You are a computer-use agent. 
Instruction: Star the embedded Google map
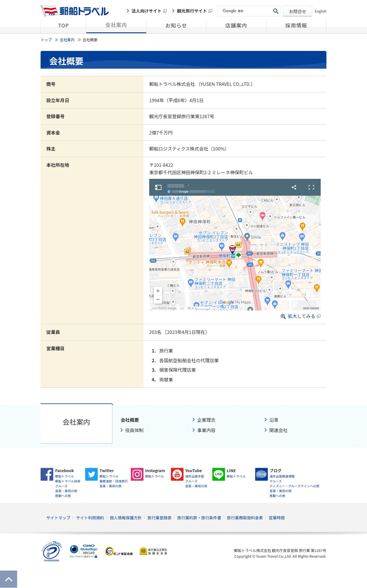188,185
